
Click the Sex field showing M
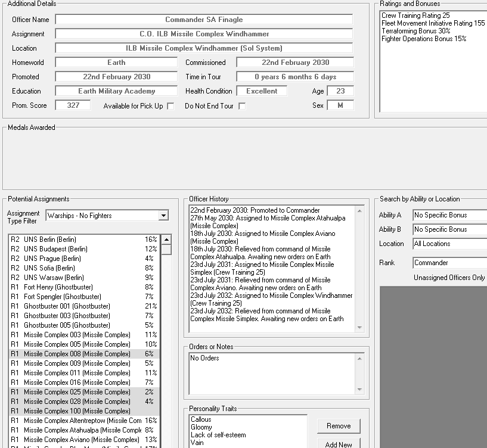[340, 105]
